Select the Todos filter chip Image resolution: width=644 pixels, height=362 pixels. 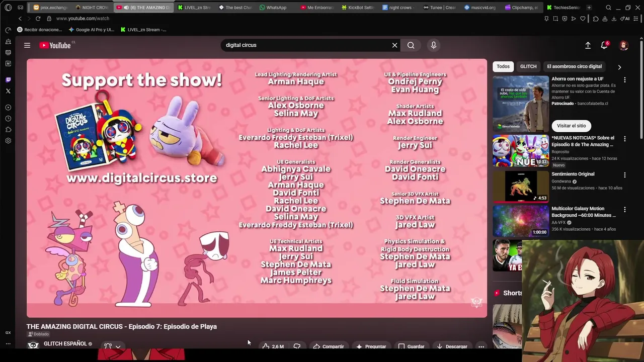[503, 66]
